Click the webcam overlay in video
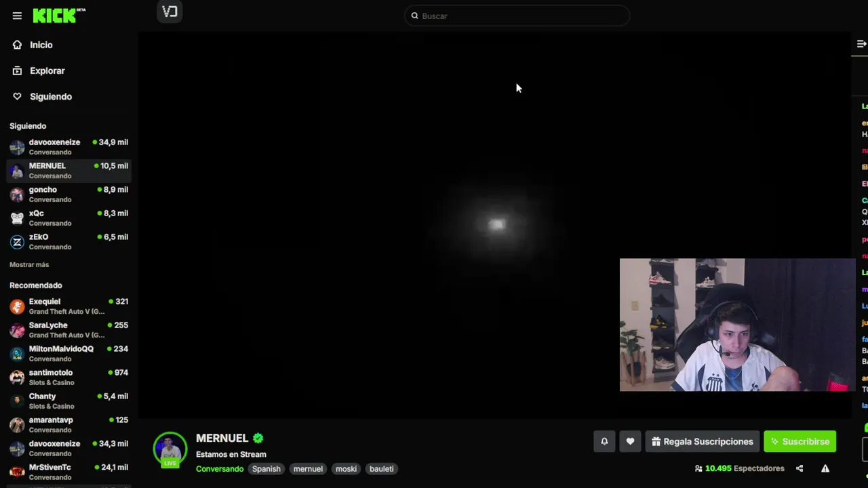The image size is (868, 488). click(x=737, y=325)
